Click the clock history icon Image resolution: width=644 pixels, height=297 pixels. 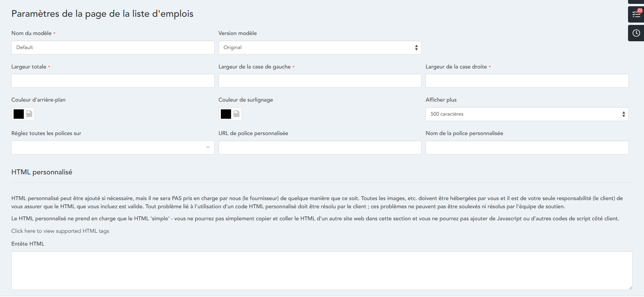point(636,33)
